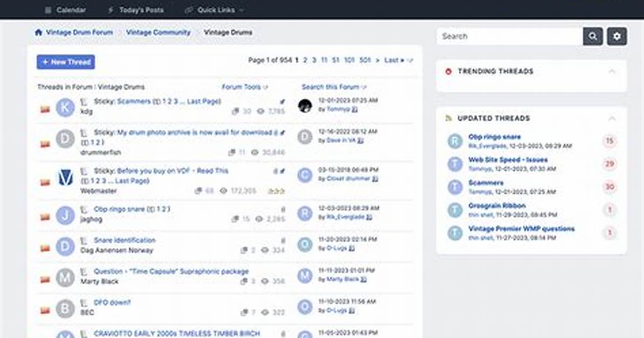This screenshot has height=338, width=644.
Task: Click the D avatar of drummerfish
Action: point(65,139)
